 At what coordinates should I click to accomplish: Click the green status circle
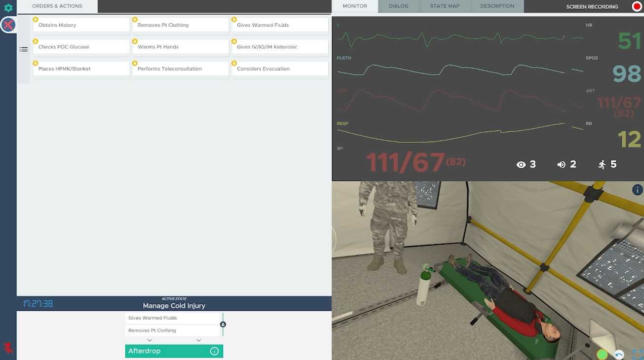602,354
